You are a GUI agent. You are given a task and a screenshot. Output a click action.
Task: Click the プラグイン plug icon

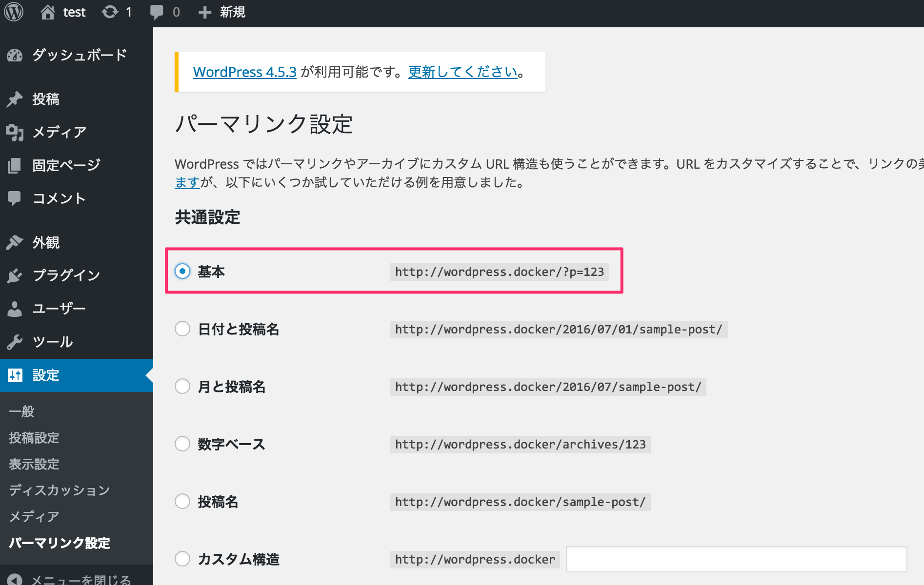pos(15,275)
